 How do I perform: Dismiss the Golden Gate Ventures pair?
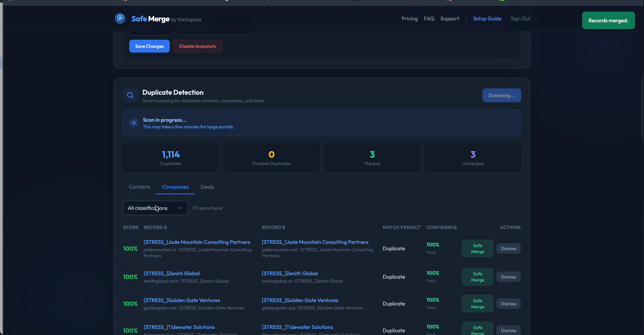tap(509, 303)
